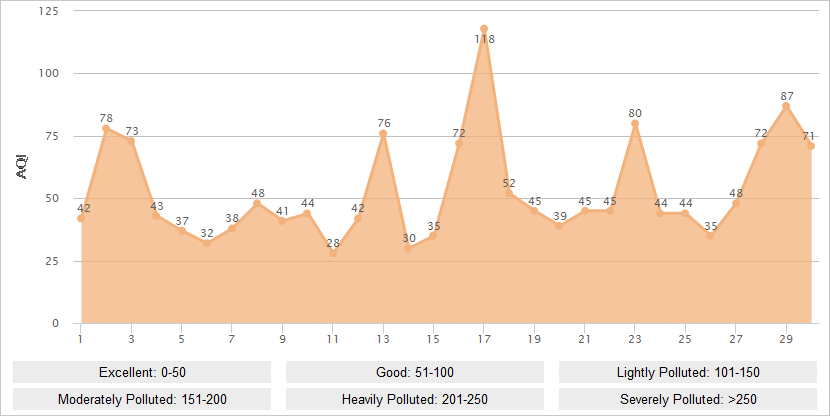Click the x-axis label 15
The height and width of the screenshot is (416, 830).
click(434, 339)
